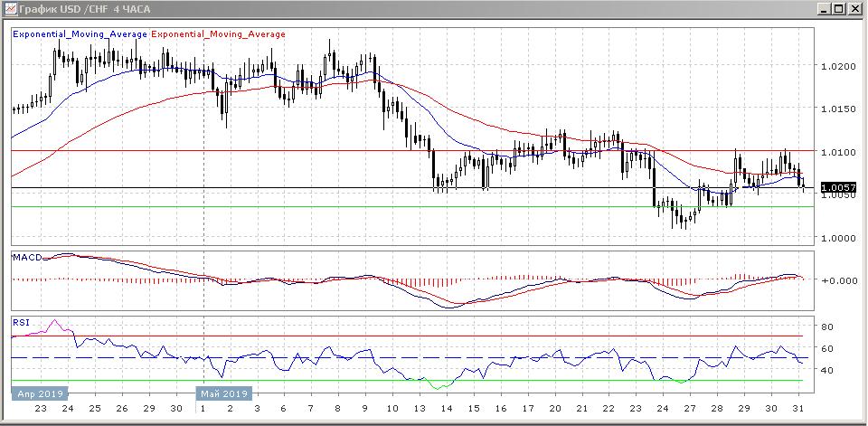Click the current price tag 1.0057

(837, 188)
